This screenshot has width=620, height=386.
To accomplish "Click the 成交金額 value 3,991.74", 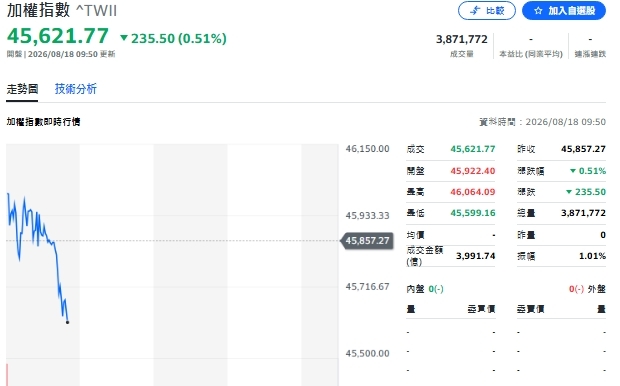I will tap(475, 256).
